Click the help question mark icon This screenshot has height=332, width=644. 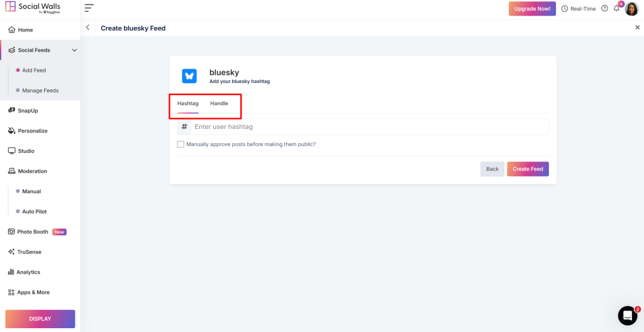point(604,9)
